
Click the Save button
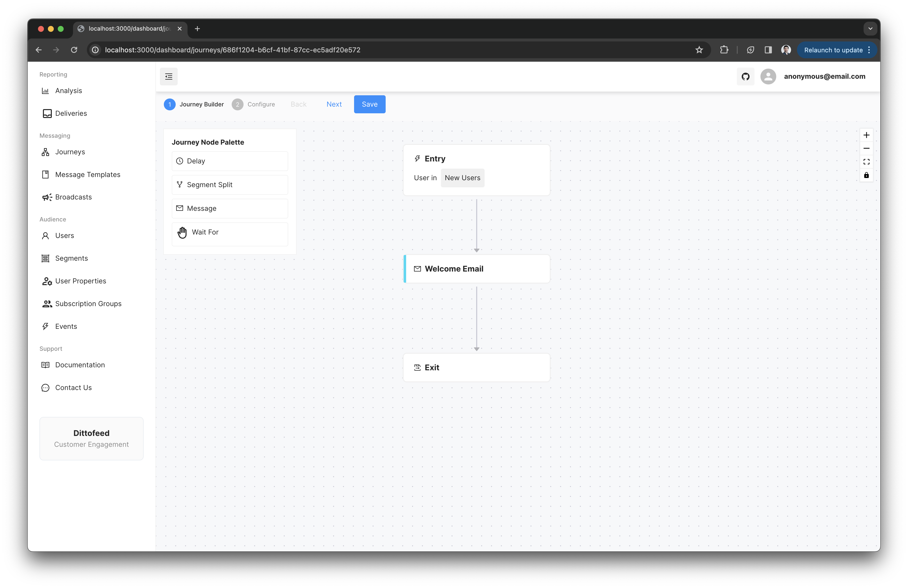pyautogui.click(x=369, y=104)
